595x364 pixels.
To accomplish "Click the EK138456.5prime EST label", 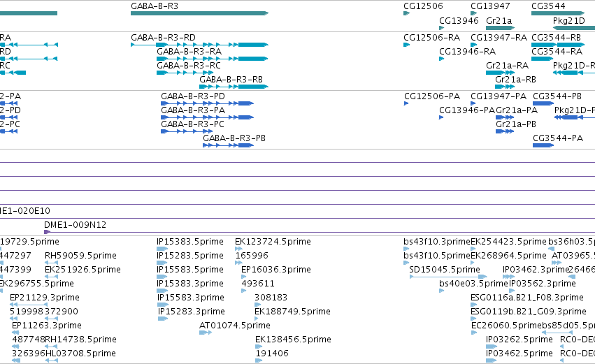I will click(x=294, y=340).
